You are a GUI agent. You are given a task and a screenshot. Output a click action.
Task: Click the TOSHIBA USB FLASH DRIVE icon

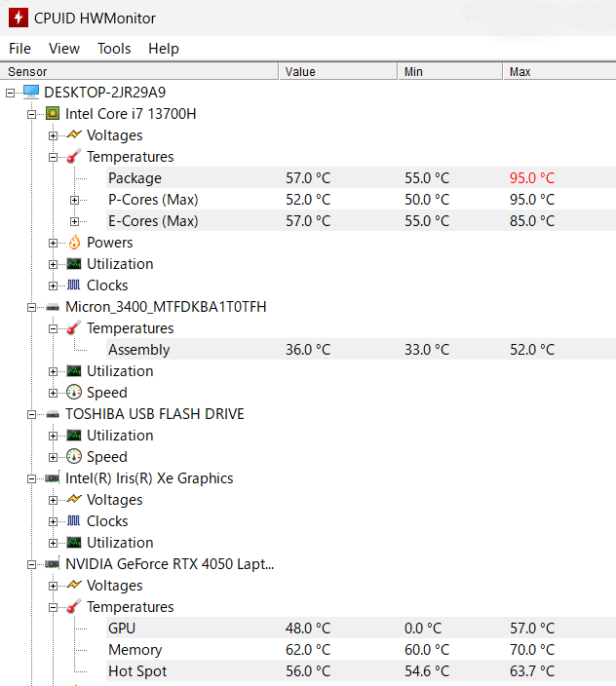[53, 414]
